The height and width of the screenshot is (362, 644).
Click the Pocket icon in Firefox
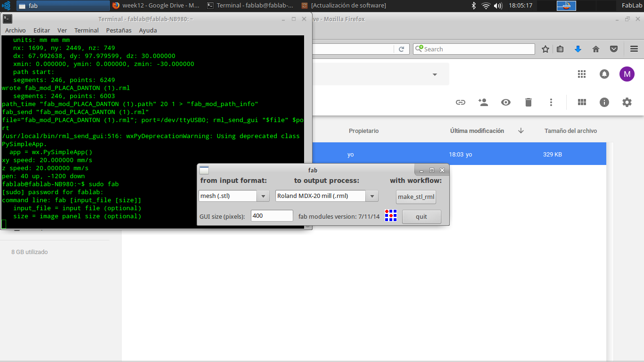[614, 49]
